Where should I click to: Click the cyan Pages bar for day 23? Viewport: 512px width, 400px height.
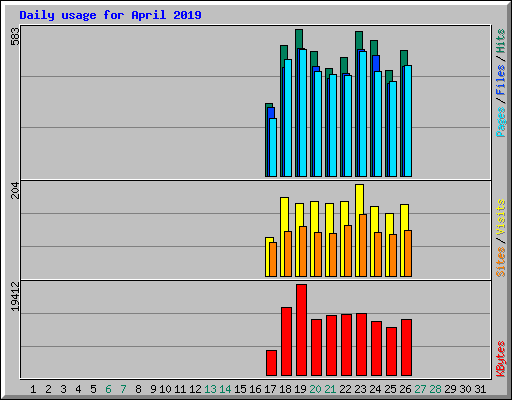(x=363, y=114)
